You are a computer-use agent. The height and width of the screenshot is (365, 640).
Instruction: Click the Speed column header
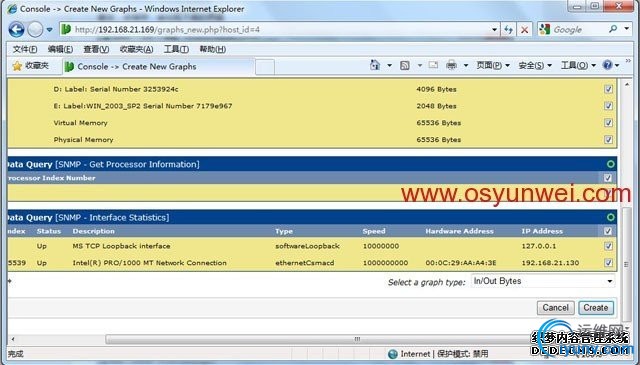(374, 231)
